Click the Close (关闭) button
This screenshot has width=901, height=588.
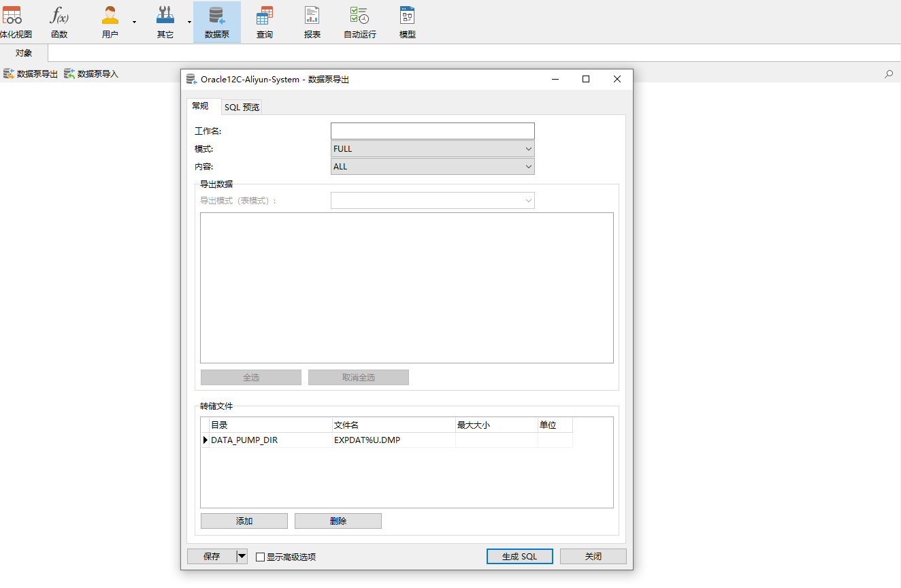pyautogui.click(x=593, y=556)
